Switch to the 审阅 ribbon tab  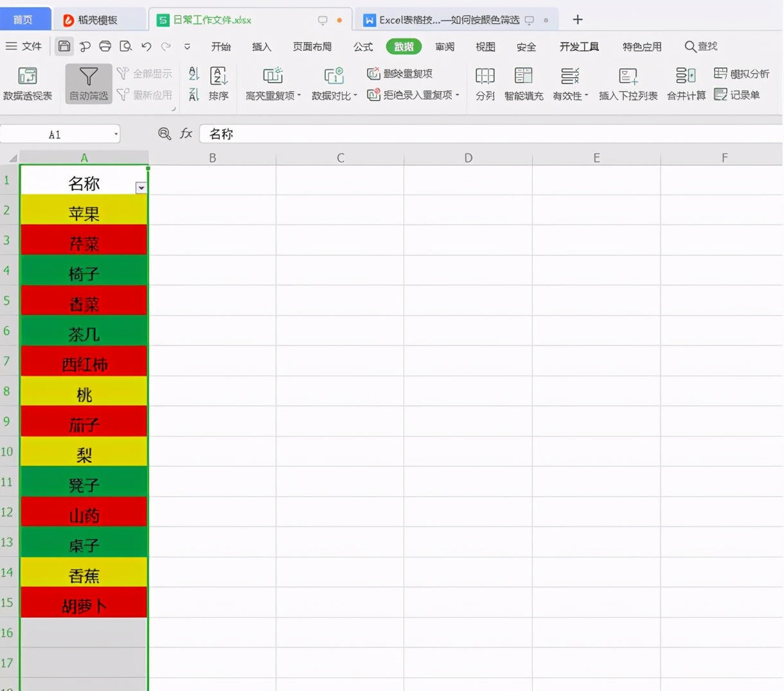point(445,46)
